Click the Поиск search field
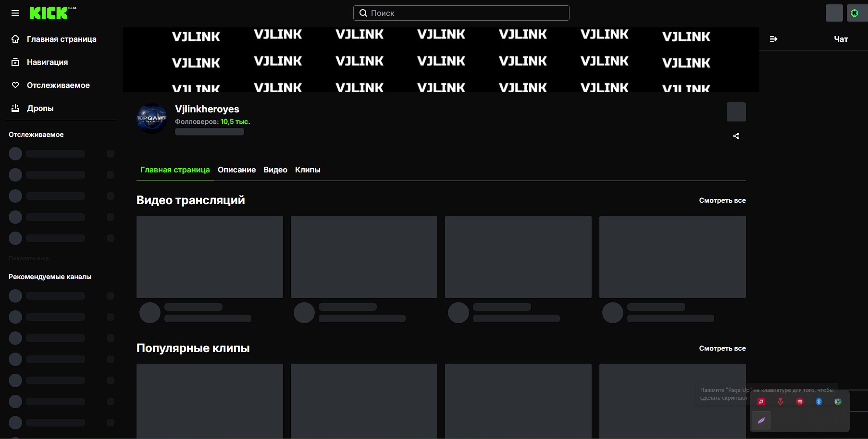The height and width of the screenshot is (439, 868). (461, 13)
